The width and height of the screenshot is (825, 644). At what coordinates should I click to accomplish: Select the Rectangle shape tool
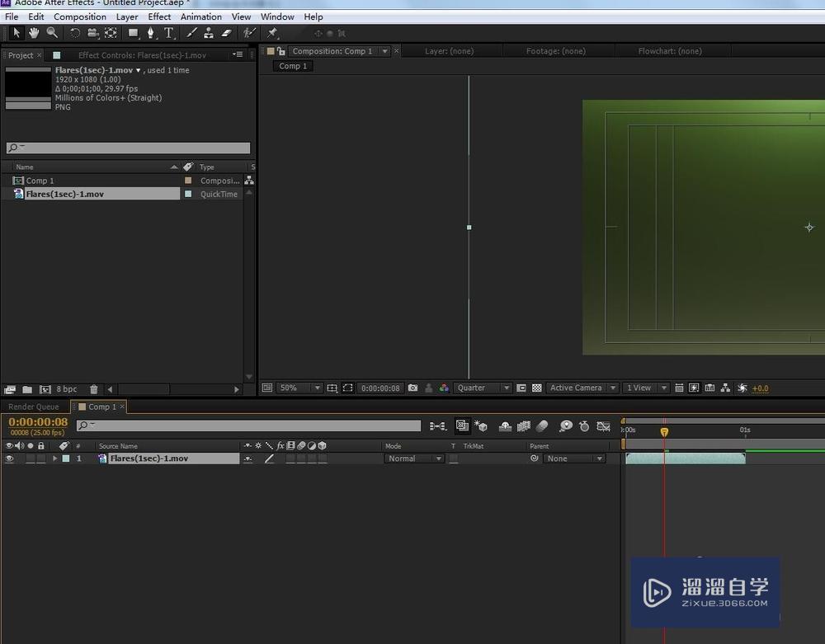(134, 33)
